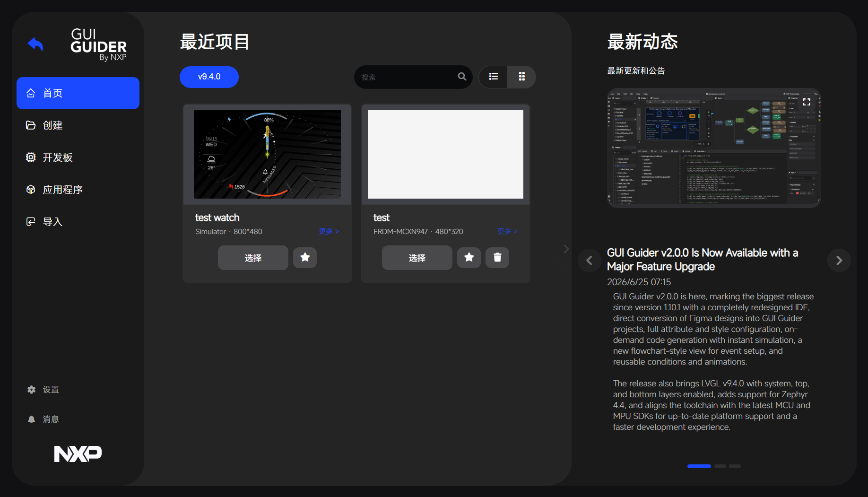Open the news screenshot image
Viewport: 868px width, 497px height.
(x=714, y=148)
